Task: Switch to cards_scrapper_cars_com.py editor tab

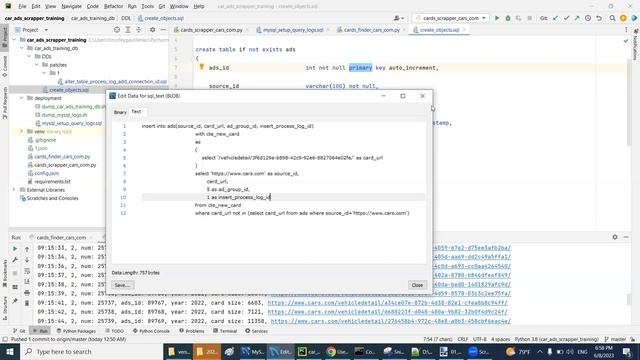Action: coord(211,30)
